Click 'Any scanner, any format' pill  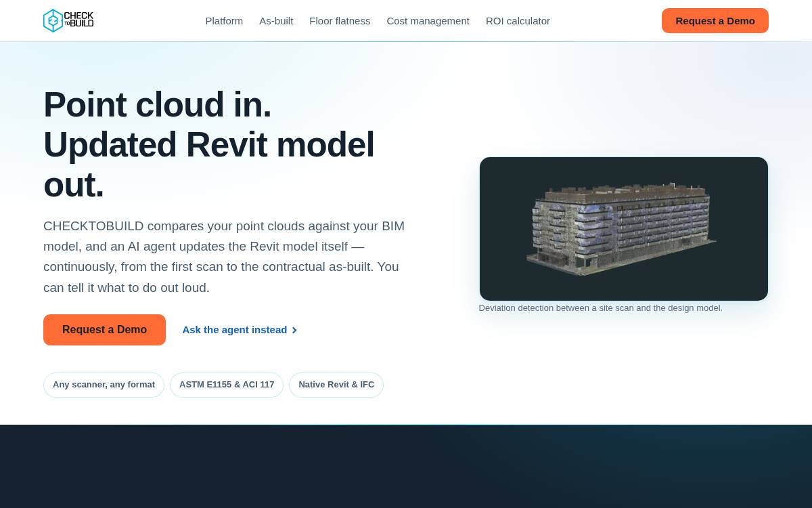tap(104, 385)
